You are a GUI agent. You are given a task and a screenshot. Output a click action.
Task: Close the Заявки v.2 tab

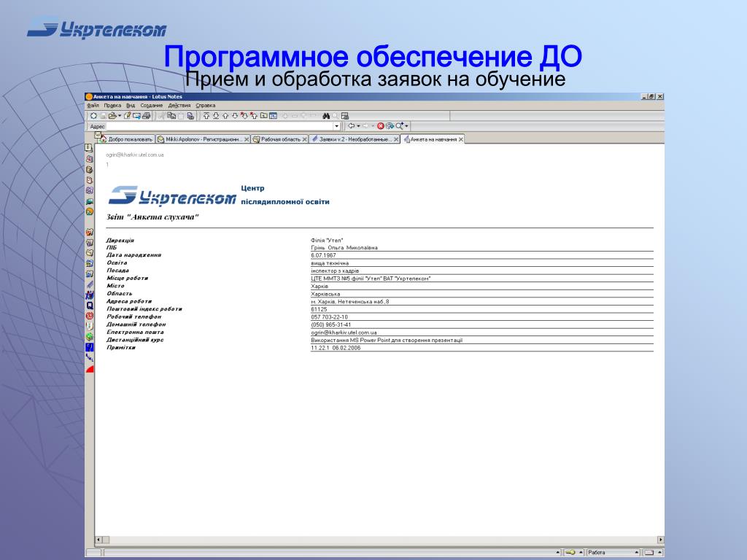(x=396, y=139)
